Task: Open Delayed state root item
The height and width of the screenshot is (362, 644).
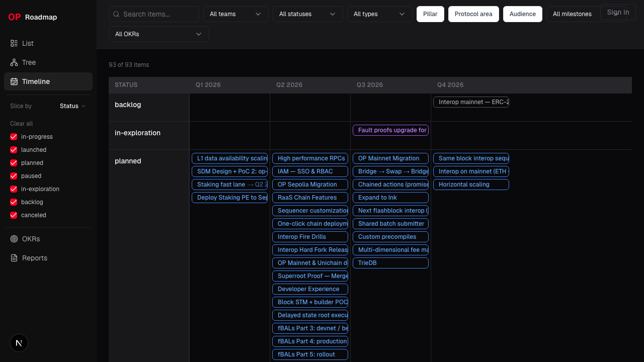Action: (x=310, y=315)
